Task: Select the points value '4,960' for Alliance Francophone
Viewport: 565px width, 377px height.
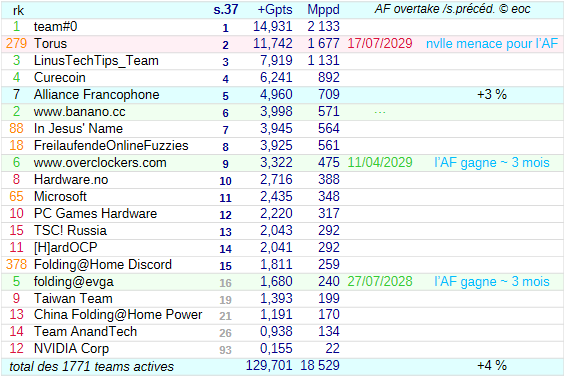Action: [x=276, y=94]
